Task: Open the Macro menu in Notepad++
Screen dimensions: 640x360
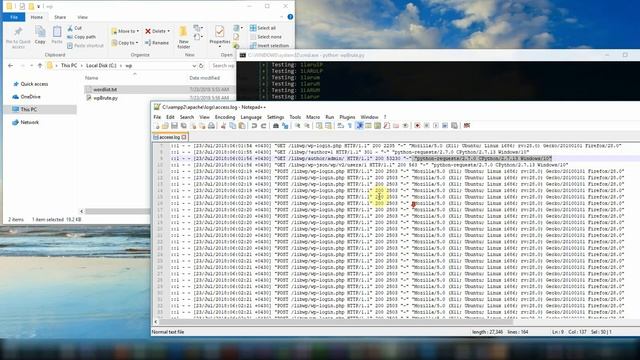Action: coord(313,117)
